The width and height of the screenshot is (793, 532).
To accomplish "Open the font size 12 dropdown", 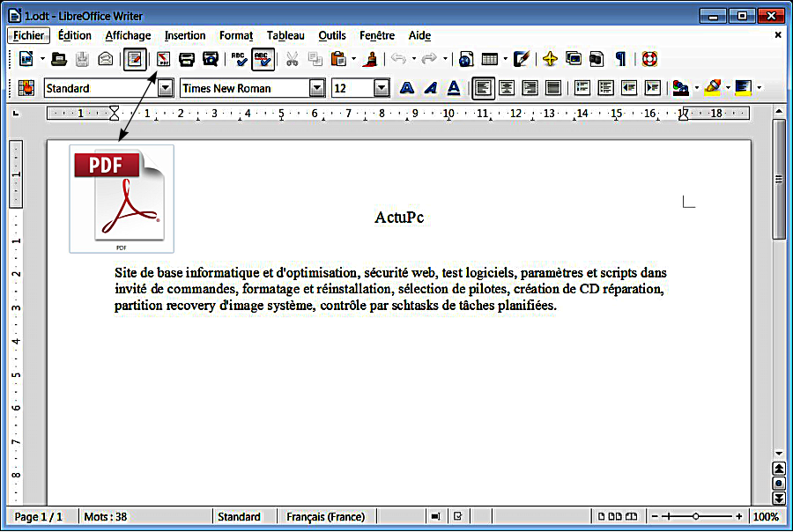I will click(x=382, y=88).
